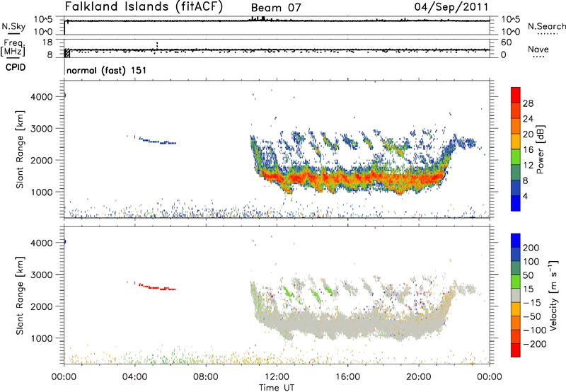Click the "Beam 07" label
This screenshot has width=566, height=392.
(x=276, y=8)
